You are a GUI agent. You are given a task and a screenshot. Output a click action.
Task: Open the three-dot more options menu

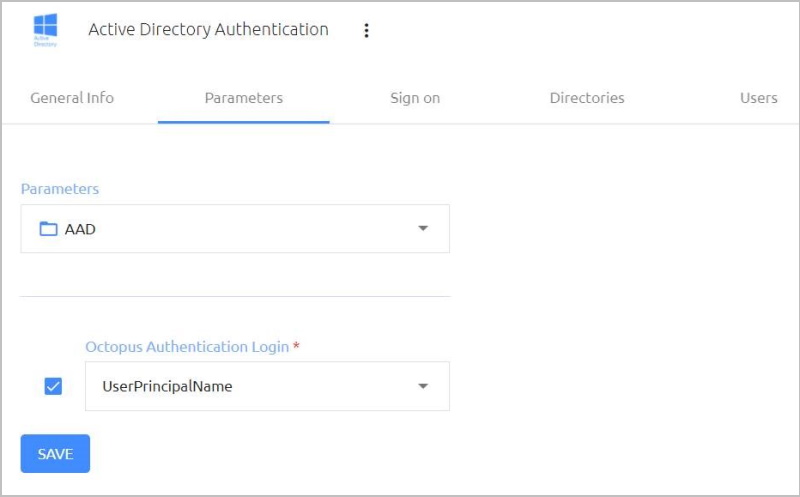pyautogui.click(x=366, y=31)
